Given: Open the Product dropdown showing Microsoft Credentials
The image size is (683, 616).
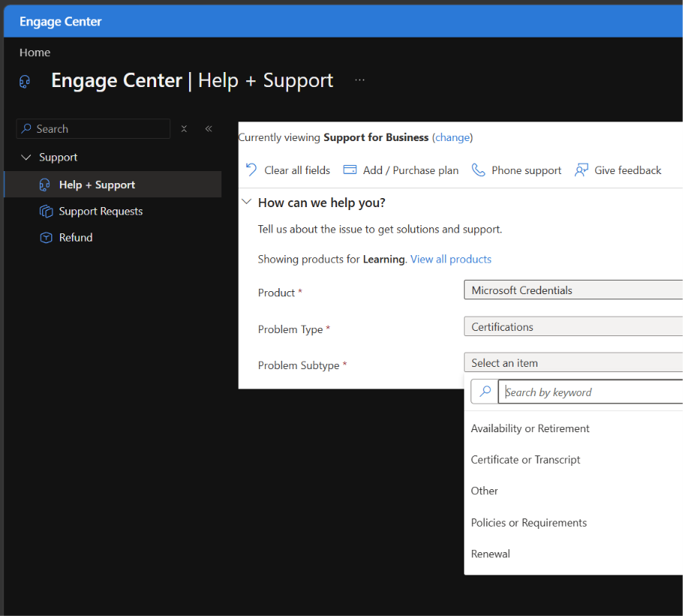Looking at the screenshot, I should pyautogui.click(x=573, y=290).
